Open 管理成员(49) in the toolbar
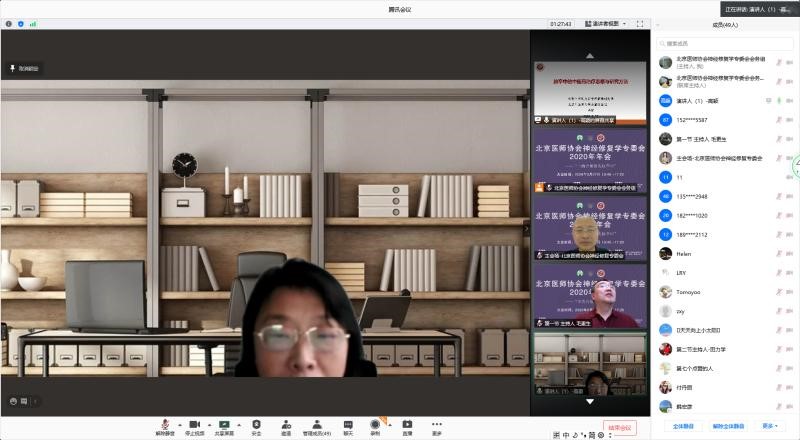Screen dimensions: 800x440 (317, 424)
